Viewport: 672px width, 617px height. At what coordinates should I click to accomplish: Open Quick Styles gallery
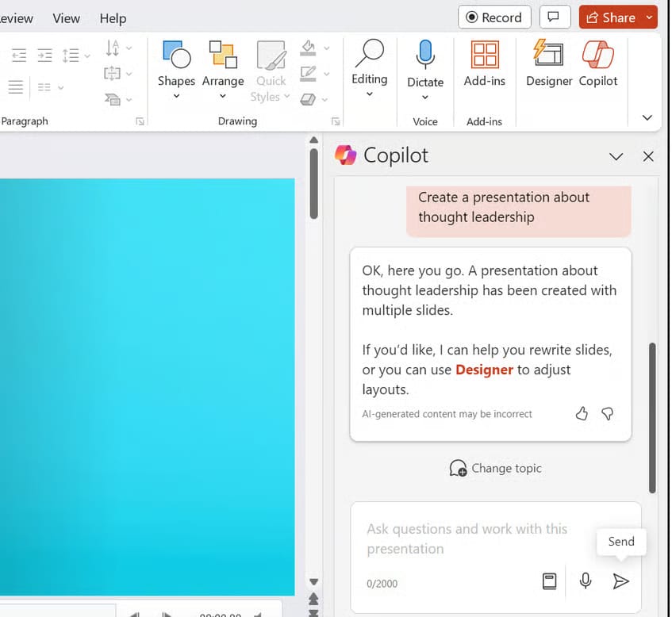(271, 71)
